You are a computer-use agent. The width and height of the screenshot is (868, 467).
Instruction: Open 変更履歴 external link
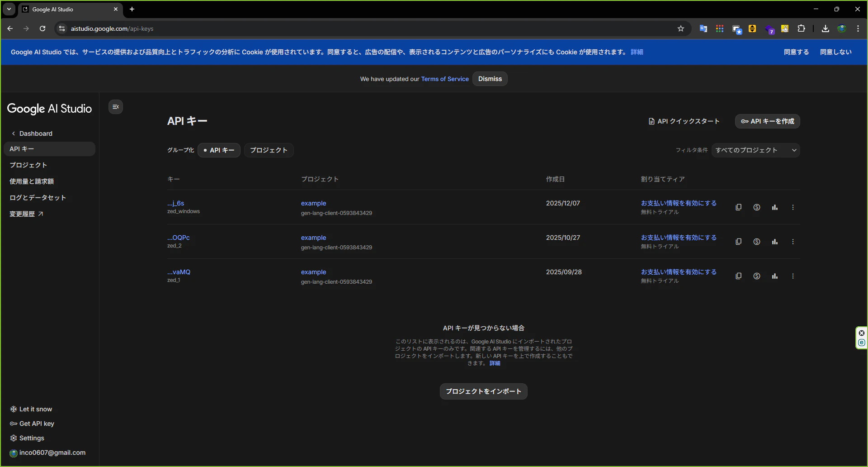26,214
